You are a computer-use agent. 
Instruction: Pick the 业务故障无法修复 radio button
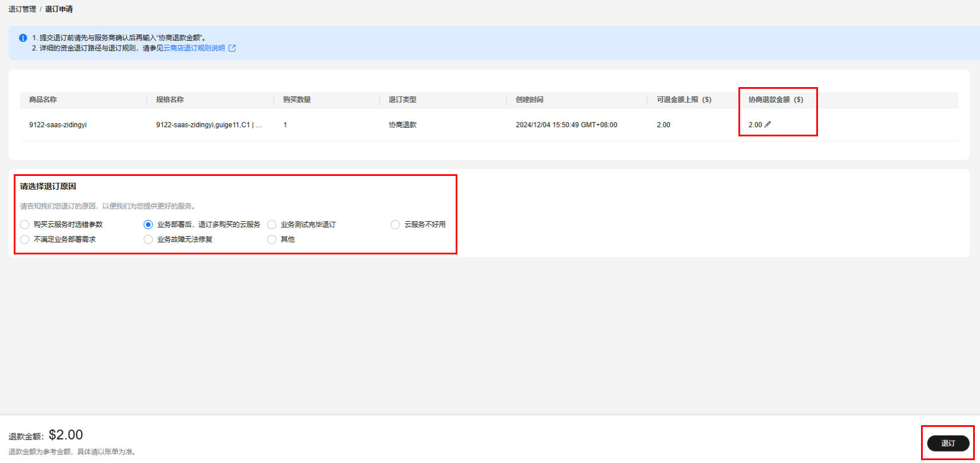(x=148, y=240)
